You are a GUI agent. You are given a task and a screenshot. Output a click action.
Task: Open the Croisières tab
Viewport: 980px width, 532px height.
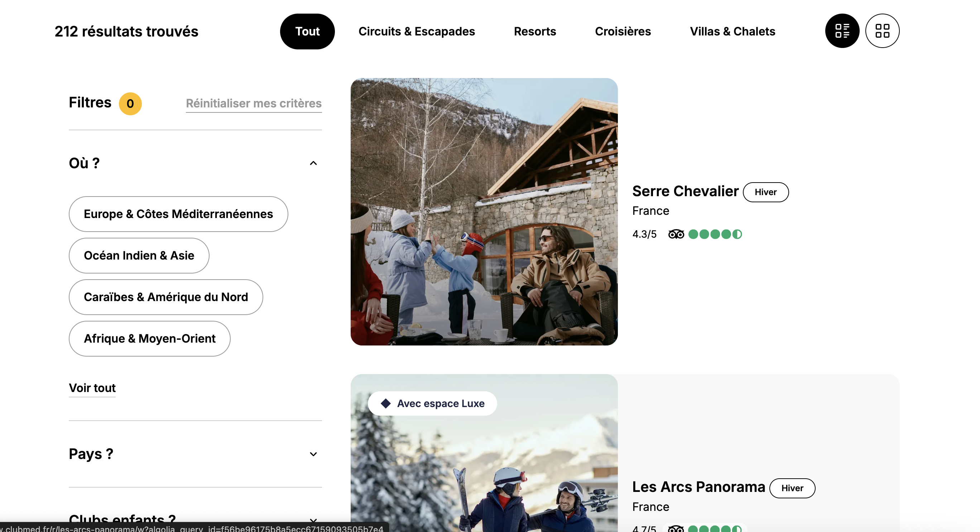623,31
